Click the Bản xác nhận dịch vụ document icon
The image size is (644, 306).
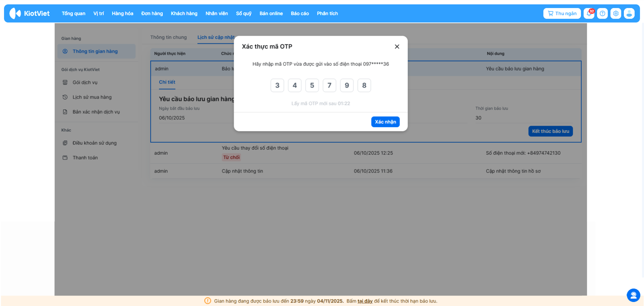tap(65, 112)
